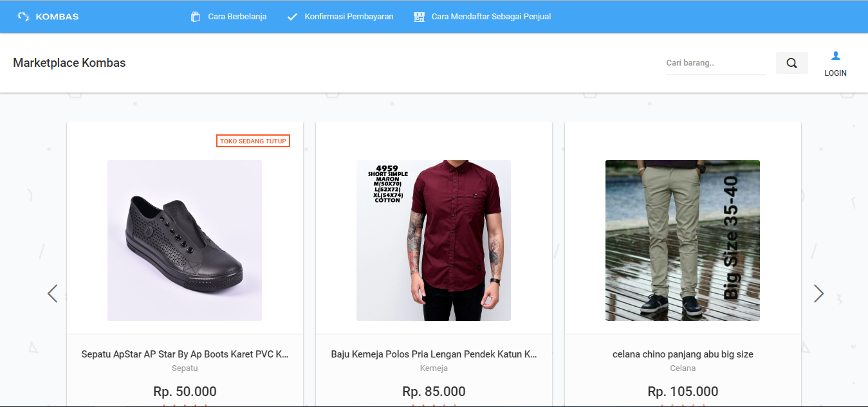This screenshot has height=407, width=868.
Task: Click the KOMBAS brand name
Action: click(57, 17)
